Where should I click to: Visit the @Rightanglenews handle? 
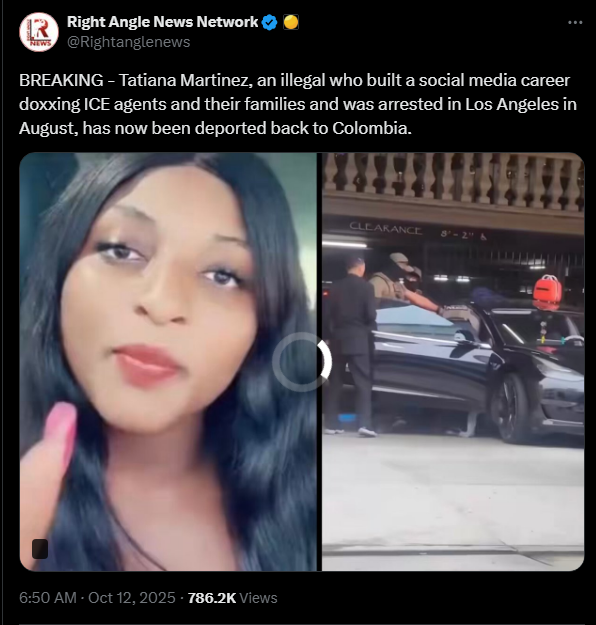coord(129,42)
